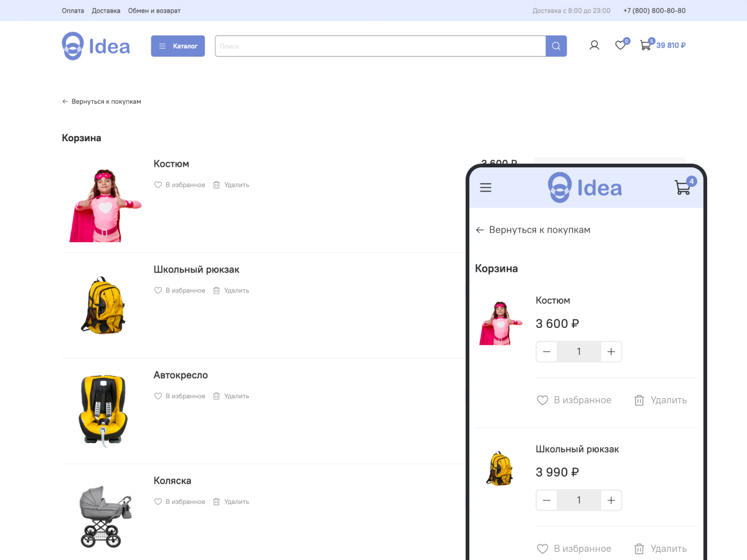Viewport: 747px width, 560px height.
Task: Decrease Школьный рюкзак quantity in mobile
Action: coord(547,500)
